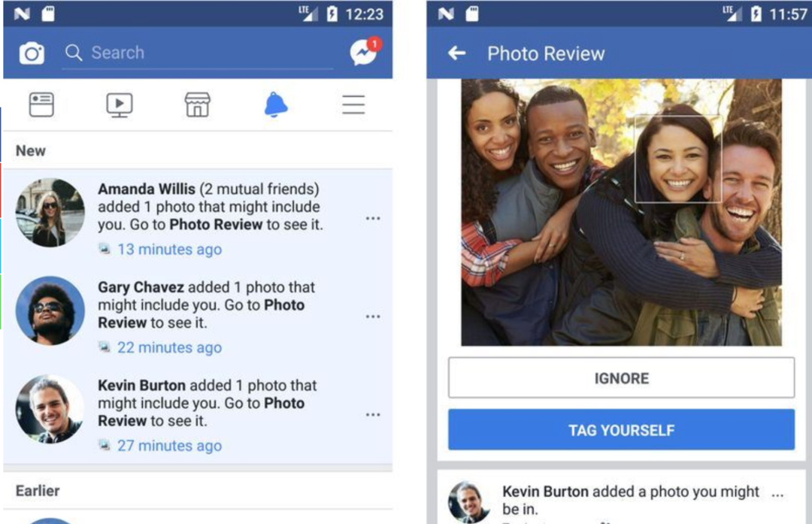
Task: Open Kevin Burton avatar in Photo Review
Action: [x=469, y=501]
